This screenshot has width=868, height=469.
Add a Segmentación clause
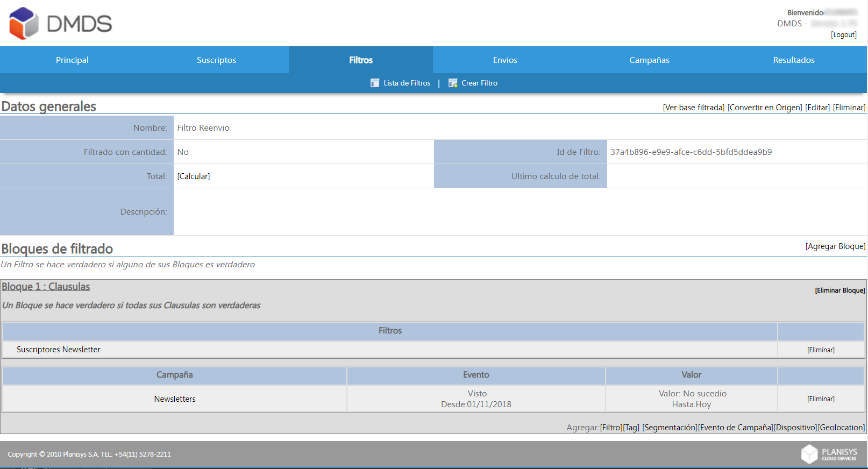click(x=670, y=428)
